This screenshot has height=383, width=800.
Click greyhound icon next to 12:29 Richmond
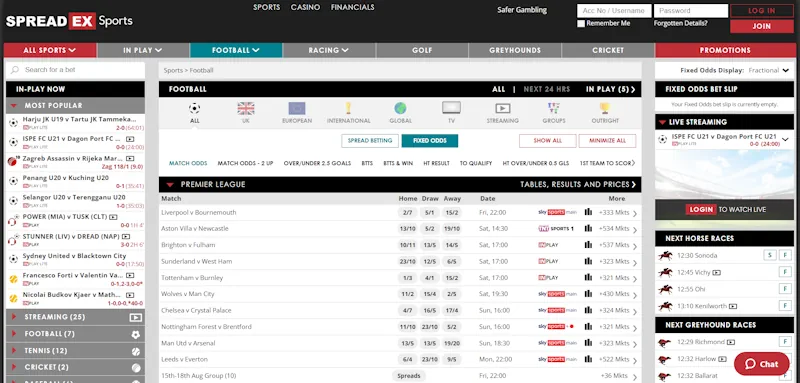(664, 342)
